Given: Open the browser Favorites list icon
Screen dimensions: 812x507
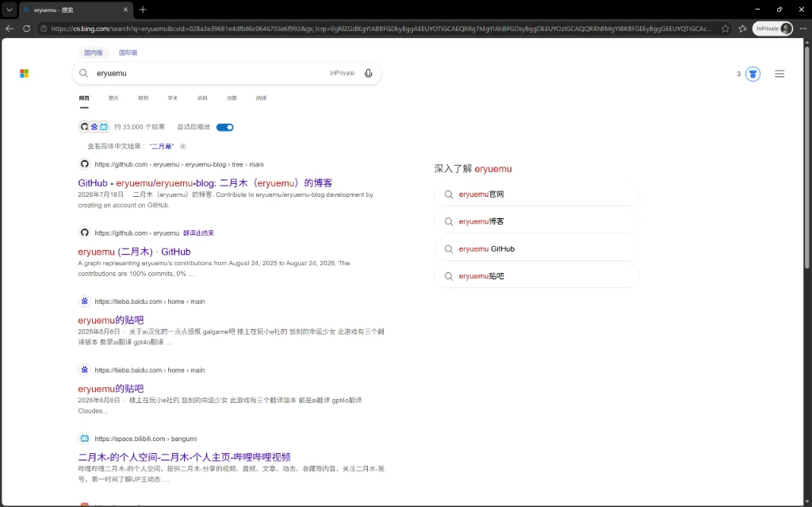Looking at the screenshot, I should 742,29.
